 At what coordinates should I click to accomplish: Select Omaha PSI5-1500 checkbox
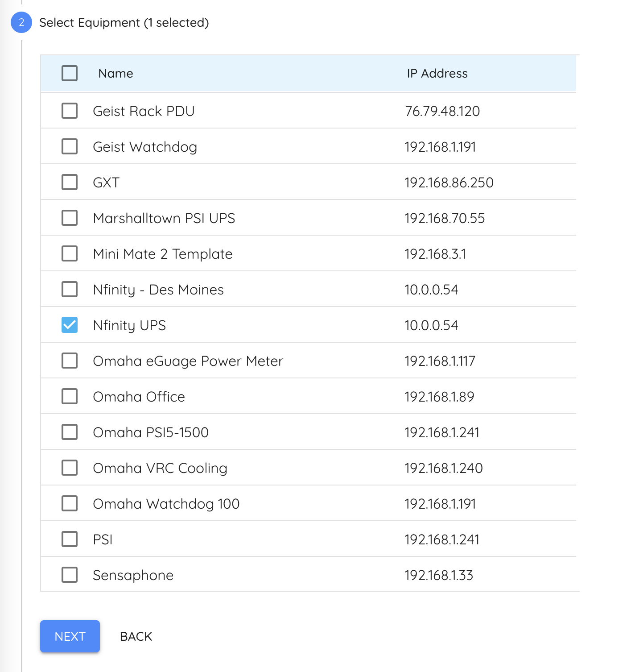click(x=70, y=432)
